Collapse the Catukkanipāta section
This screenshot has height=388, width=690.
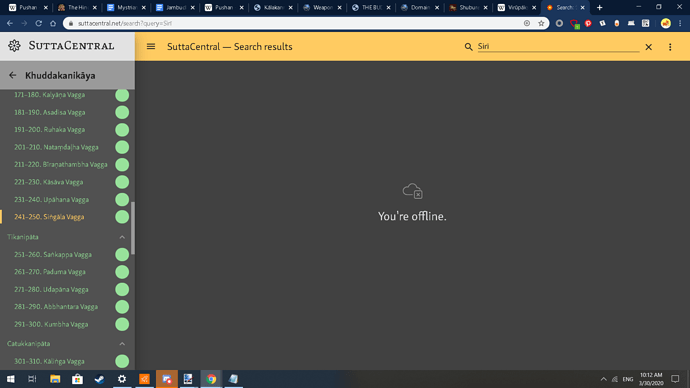pyautogui.click(x=122, y=344)
